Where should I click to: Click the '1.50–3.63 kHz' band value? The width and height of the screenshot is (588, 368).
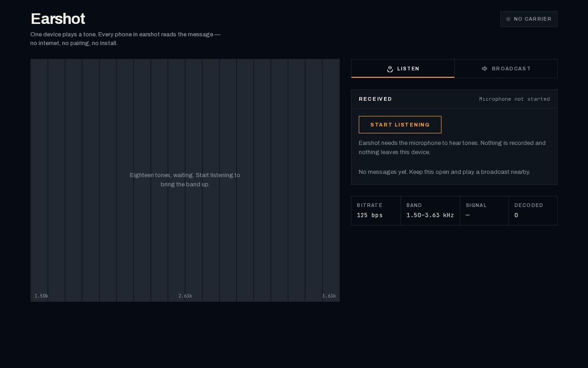coord(430,215)
